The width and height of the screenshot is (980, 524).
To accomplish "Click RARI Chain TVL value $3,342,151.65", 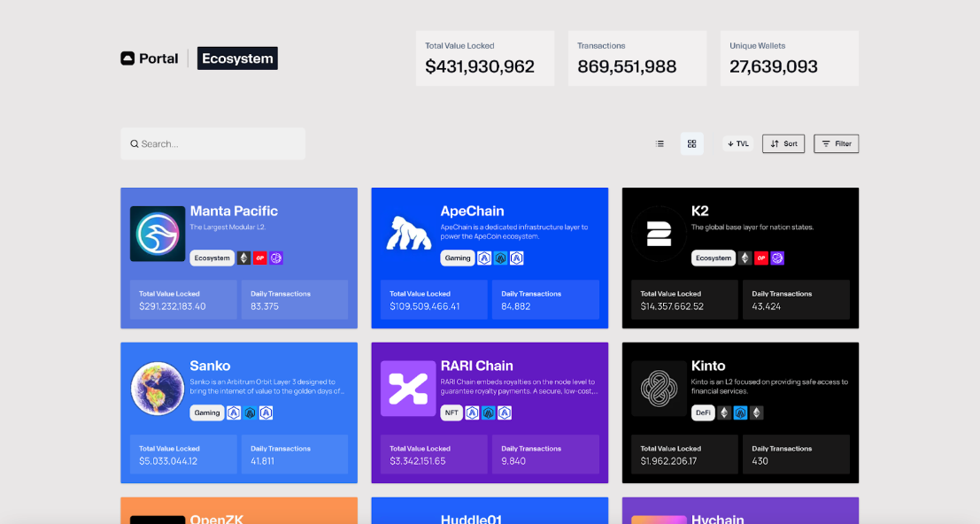I will 418,461.
